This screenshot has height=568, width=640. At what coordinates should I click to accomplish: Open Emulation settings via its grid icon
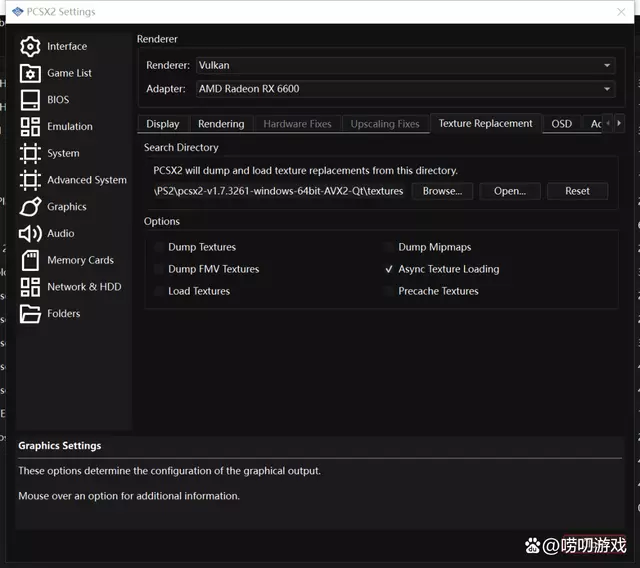pyautogui.click(x=30, y=126)
